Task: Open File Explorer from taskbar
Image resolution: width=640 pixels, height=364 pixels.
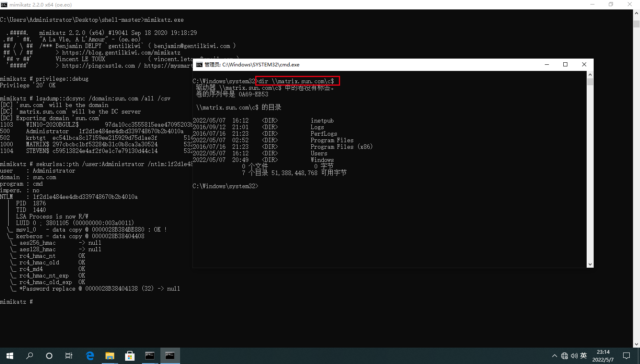Action: [x=110, y=356]
